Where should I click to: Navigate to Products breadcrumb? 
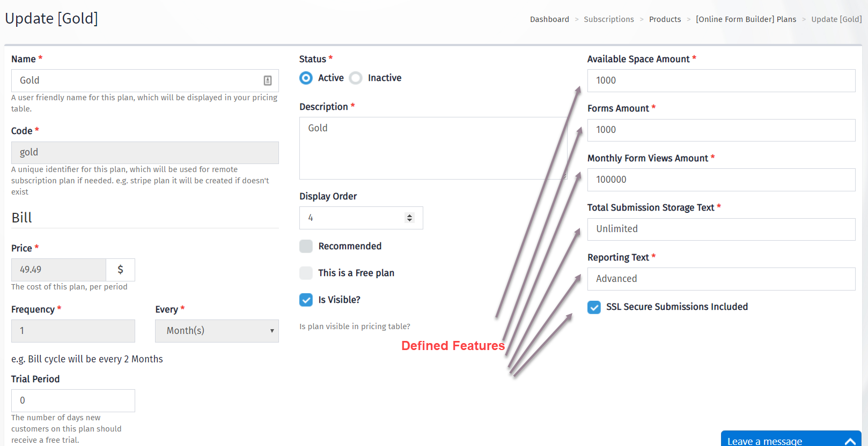click(665, 19)
